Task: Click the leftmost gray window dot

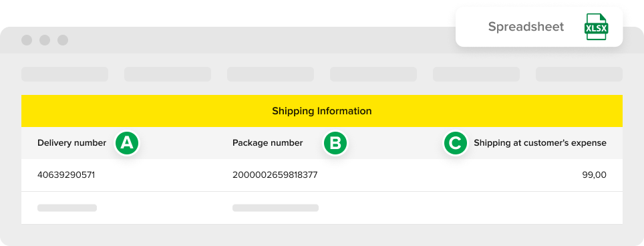Action: point(27,40)
